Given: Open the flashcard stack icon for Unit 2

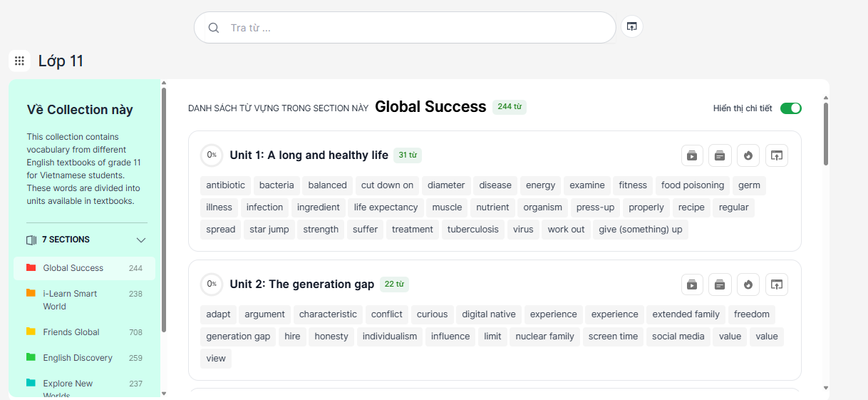Looking at the screenshot, I should (x=720, y=284).
